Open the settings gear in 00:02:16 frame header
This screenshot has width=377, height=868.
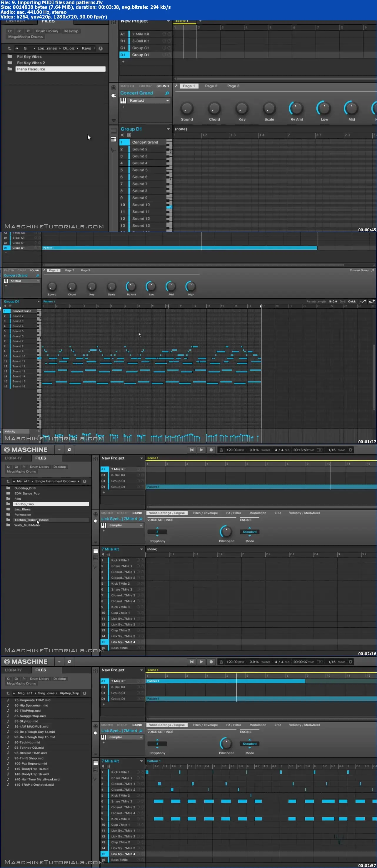(350, 449)
